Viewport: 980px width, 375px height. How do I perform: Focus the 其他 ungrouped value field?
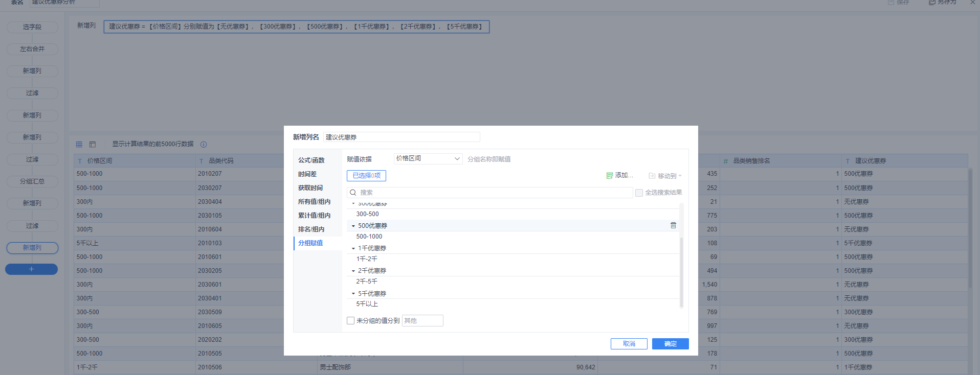(x=422, y=321)
